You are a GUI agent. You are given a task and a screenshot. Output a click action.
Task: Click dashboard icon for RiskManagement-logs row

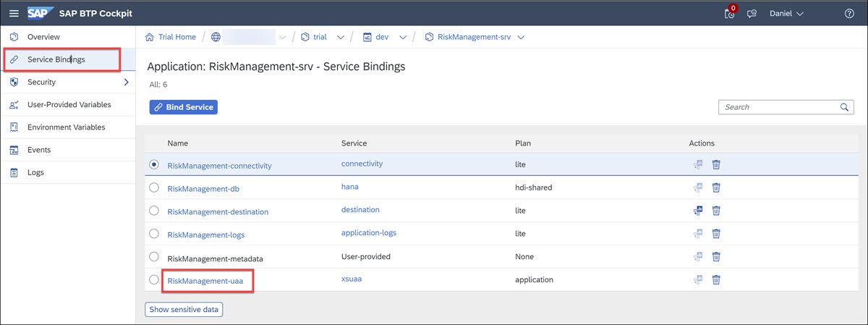tap(698, 233)
